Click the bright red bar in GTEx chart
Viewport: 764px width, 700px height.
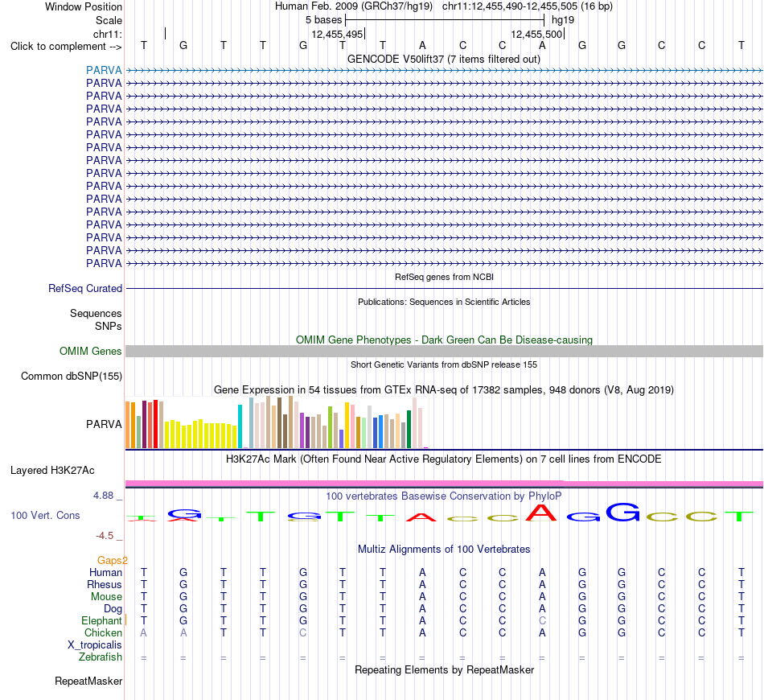(x=155, y=423)
